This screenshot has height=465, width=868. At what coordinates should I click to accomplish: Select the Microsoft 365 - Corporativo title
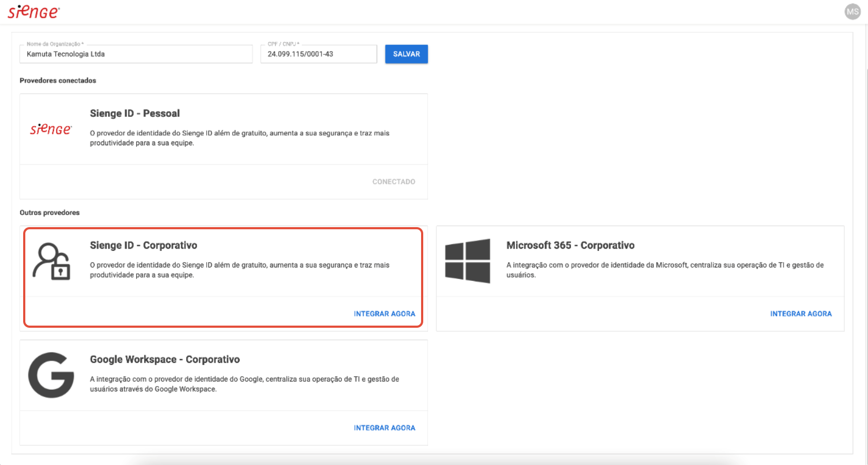pos(570,245)
